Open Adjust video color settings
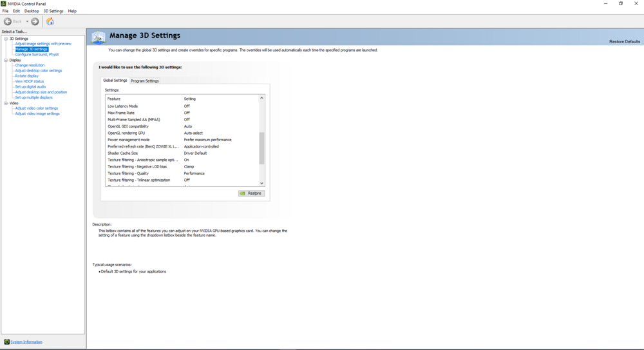The image size is (644, 350). tap(37, 108)
